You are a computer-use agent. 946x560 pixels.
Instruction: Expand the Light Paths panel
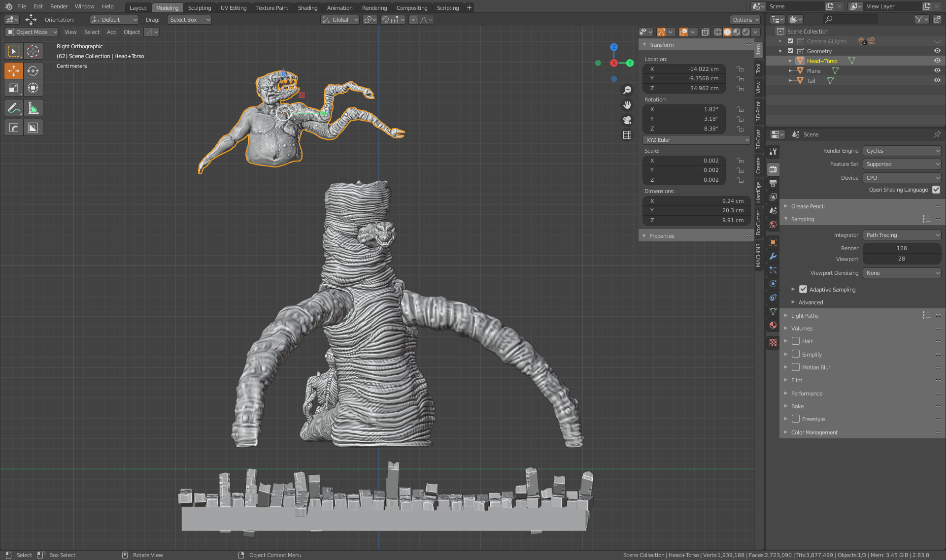(805, 316)
